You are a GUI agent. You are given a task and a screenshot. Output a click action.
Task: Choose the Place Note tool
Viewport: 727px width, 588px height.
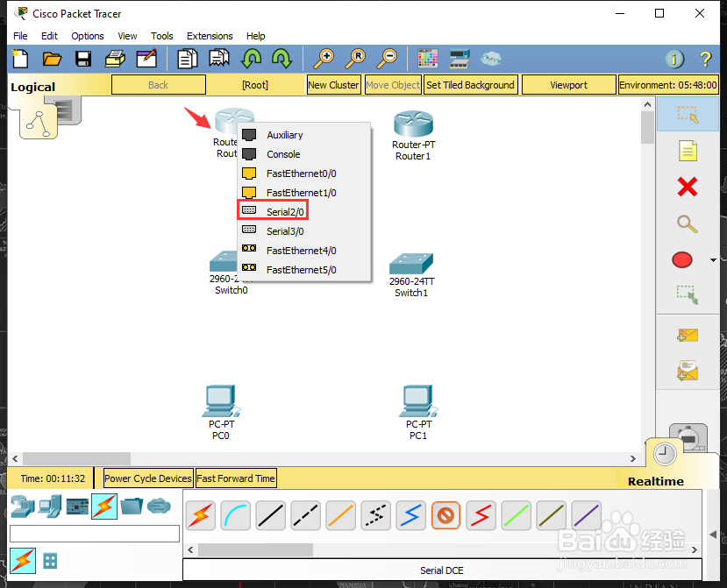click(688, 151)
